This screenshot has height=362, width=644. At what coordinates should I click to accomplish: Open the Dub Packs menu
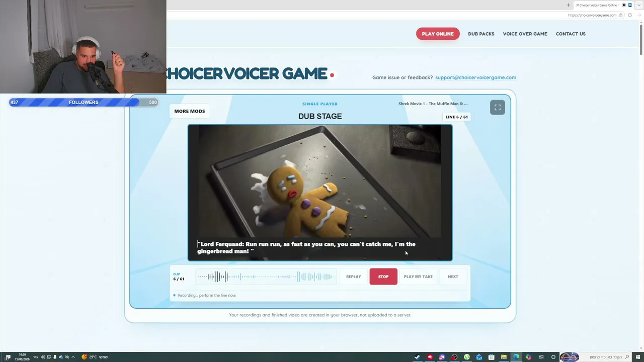481,34
